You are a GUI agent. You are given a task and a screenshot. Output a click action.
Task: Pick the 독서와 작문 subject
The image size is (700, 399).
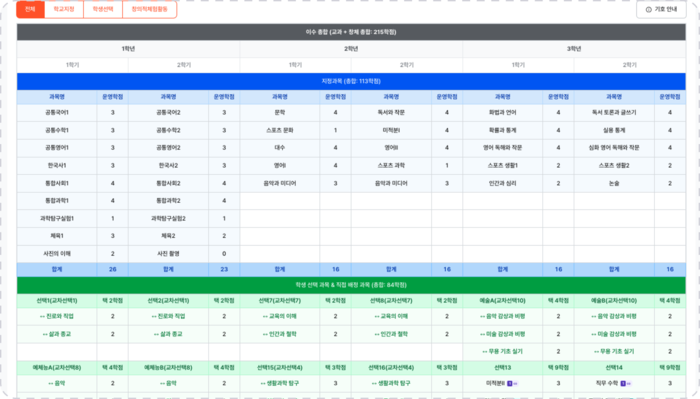coord(391,112)
